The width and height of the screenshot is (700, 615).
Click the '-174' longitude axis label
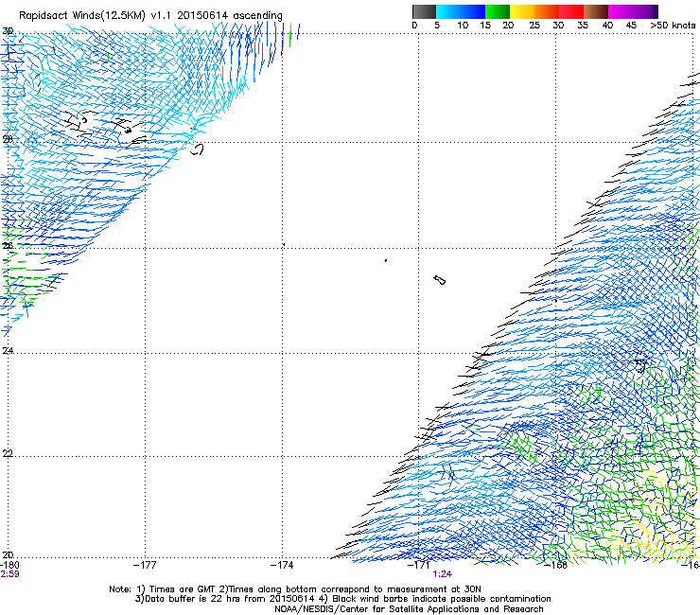(282, 566)
